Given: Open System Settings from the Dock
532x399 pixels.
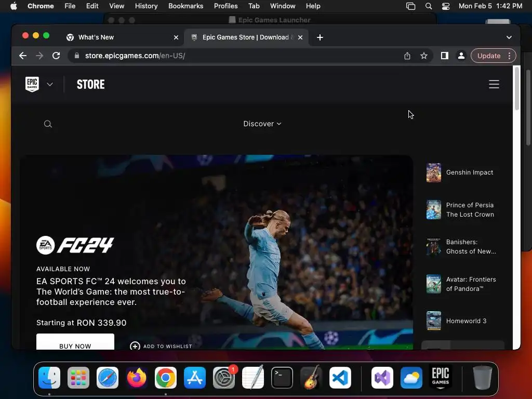Looking at the screenshot, I should pos(224,378).
